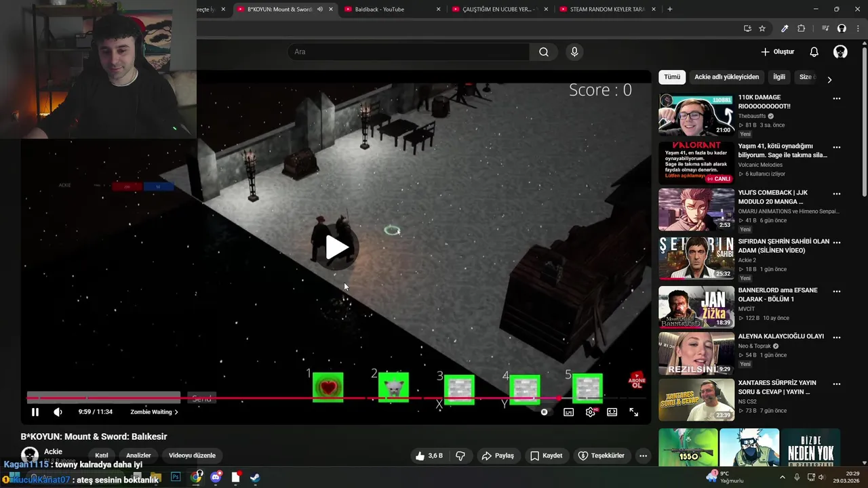Switch to the STEAM RANDOM KEYLER tab
This screenshot has height=488, width=868.
[607, 9]
